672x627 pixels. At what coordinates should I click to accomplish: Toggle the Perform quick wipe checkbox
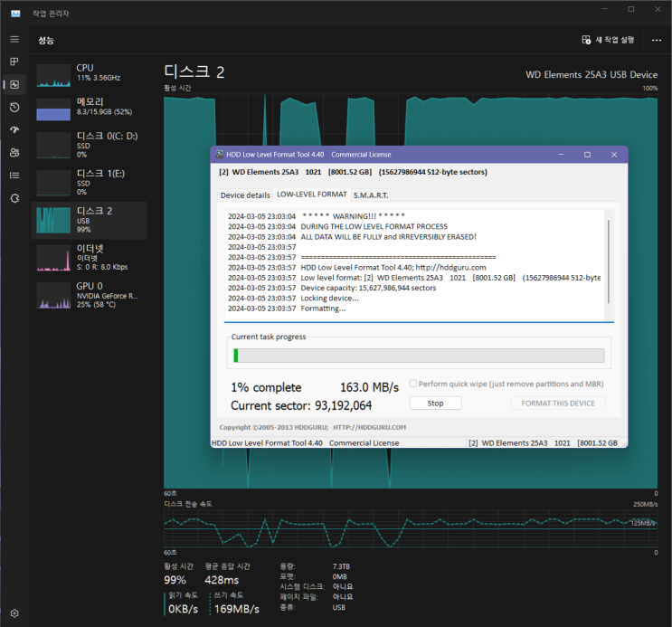[x=413, y=384]
